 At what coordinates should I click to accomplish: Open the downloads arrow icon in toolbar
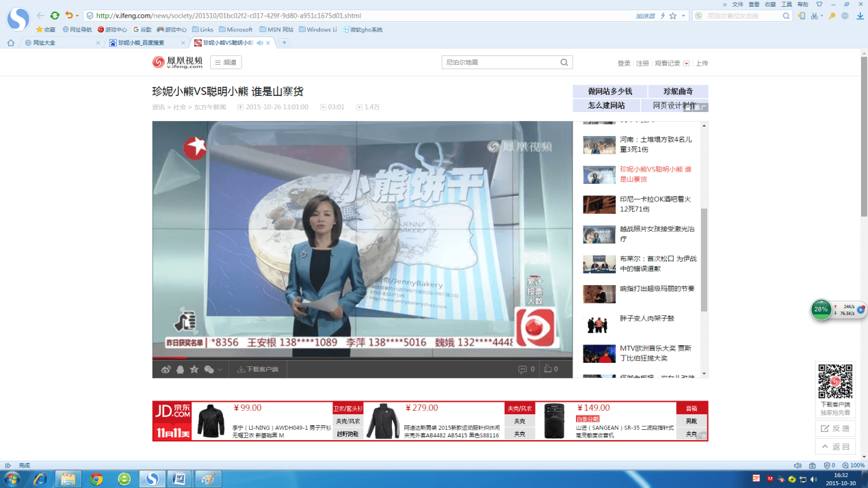pos(860,16)
